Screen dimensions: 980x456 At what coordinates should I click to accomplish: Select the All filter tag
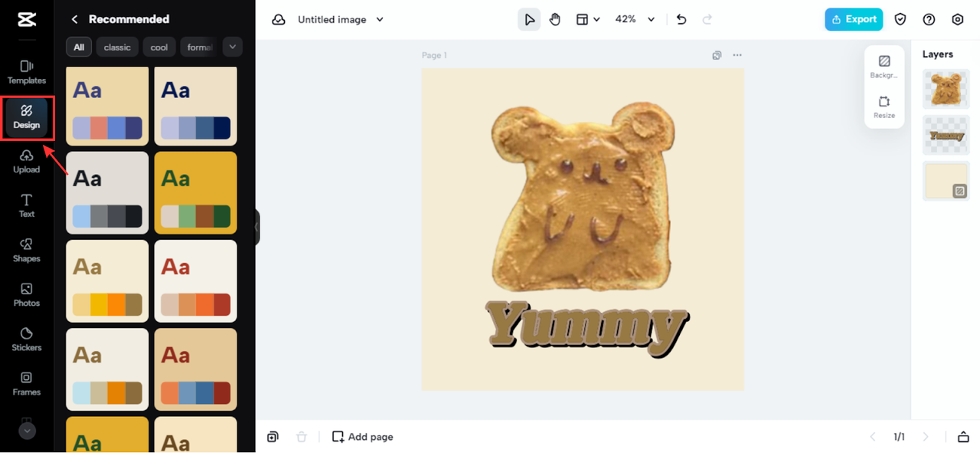79,48
